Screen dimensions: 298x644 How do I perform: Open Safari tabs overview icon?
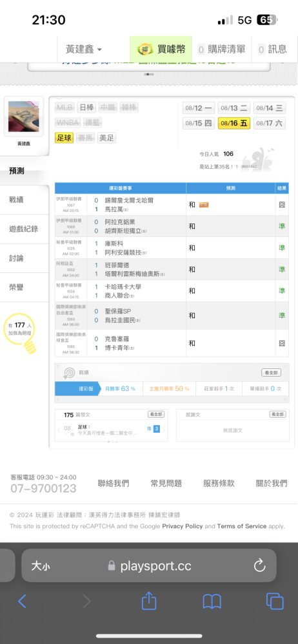click(x=275, y=601)
